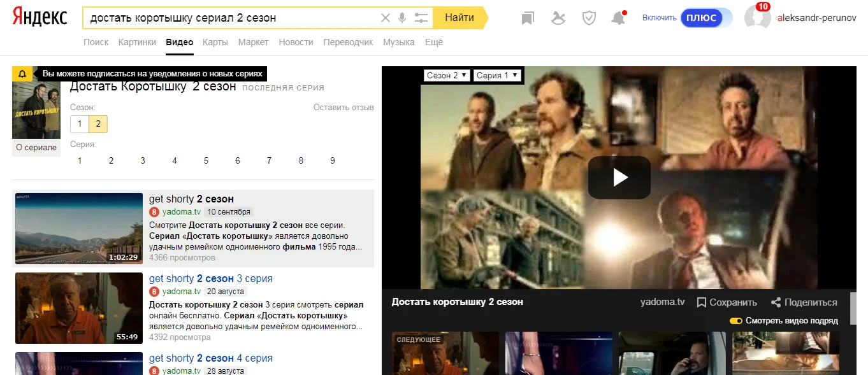Image resolution: width=868 pixels, height=375 pixels.
Task: Open the 'Сезон 2' dropdown on the player
Action: [x=445, y=75]
